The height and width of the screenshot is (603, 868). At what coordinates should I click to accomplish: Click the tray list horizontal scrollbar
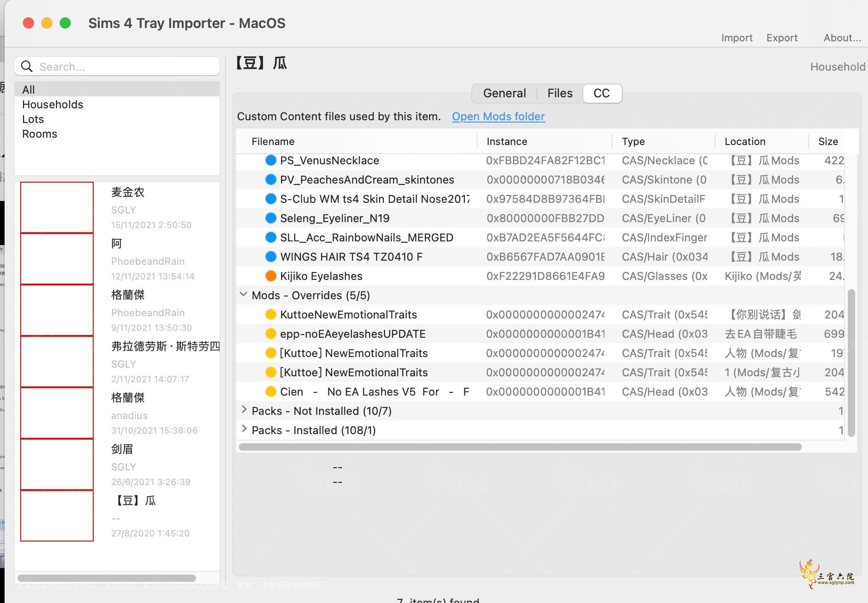coord(107,578)
